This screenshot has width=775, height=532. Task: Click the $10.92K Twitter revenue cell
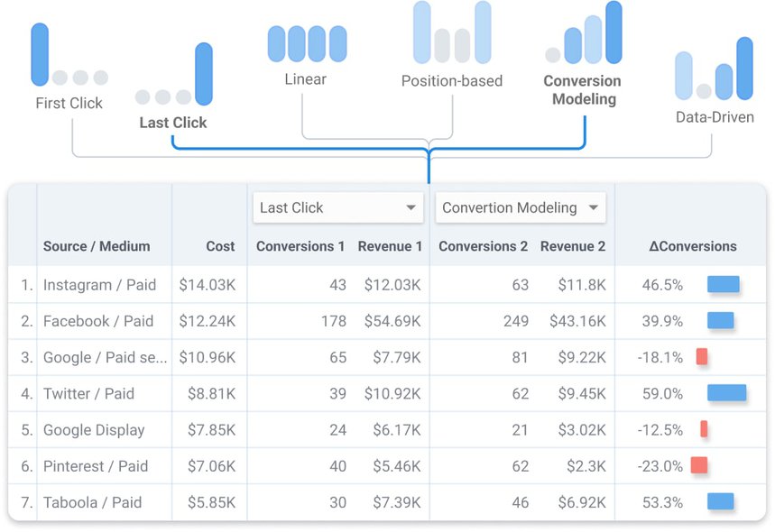click(x=392, y=394)
